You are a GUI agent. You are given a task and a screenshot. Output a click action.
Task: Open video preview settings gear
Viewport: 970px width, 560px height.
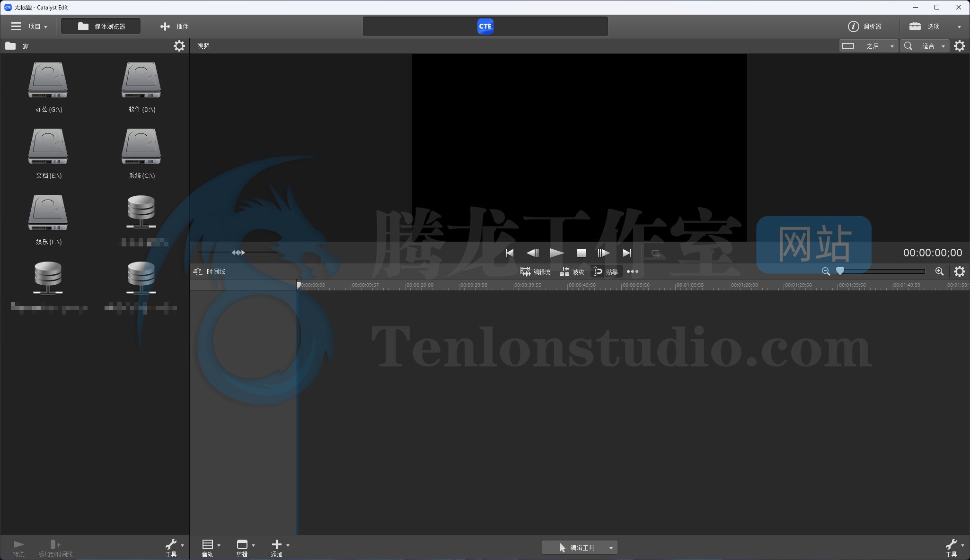pos(960,46)
